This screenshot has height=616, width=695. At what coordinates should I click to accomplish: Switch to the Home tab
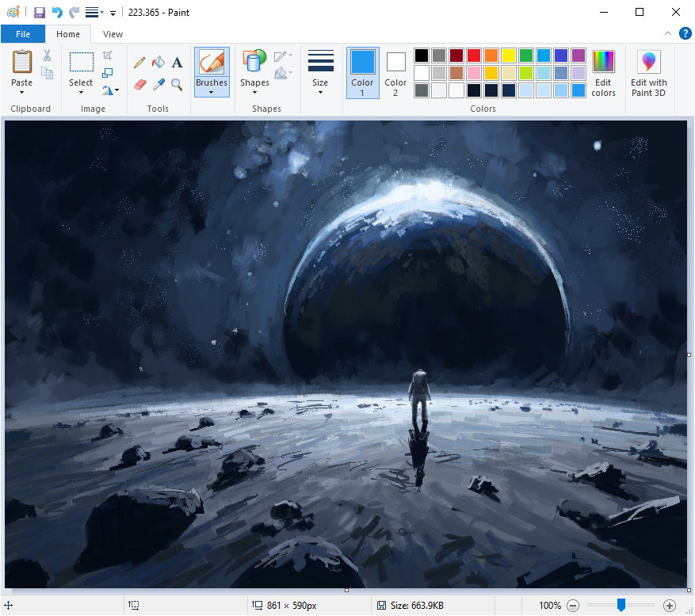tap(68, 34)
